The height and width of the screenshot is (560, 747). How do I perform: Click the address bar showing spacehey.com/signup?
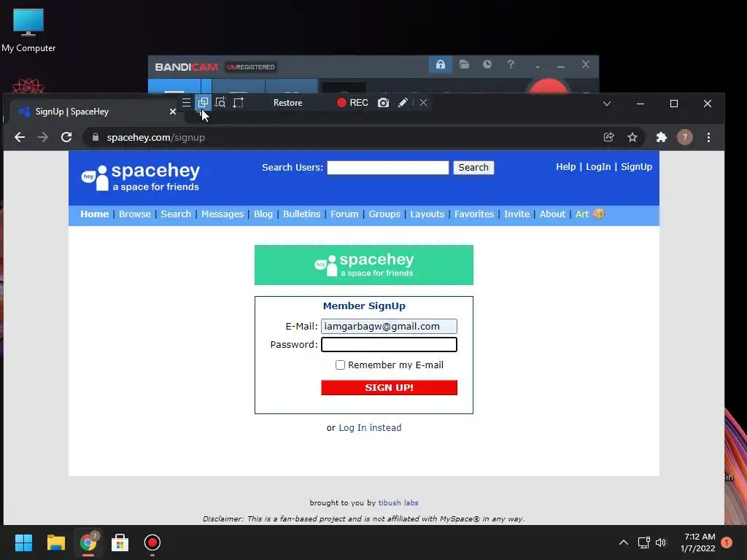coord(343,137)
